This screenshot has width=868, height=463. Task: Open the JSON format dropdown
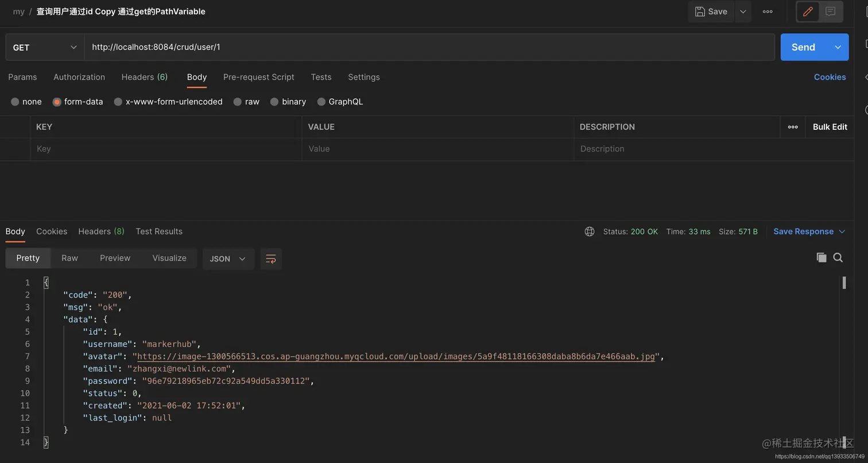pos(228,258)
